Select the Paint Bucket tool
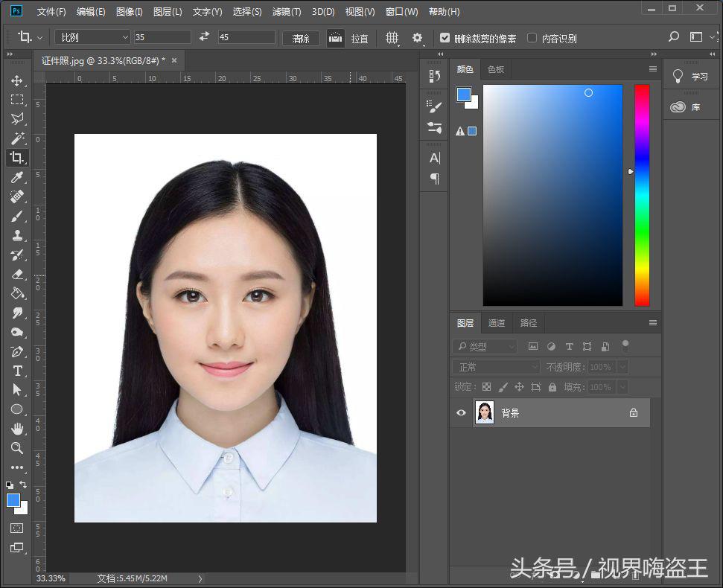This screenshot has height=588, width=723. [x=17, y=293]
